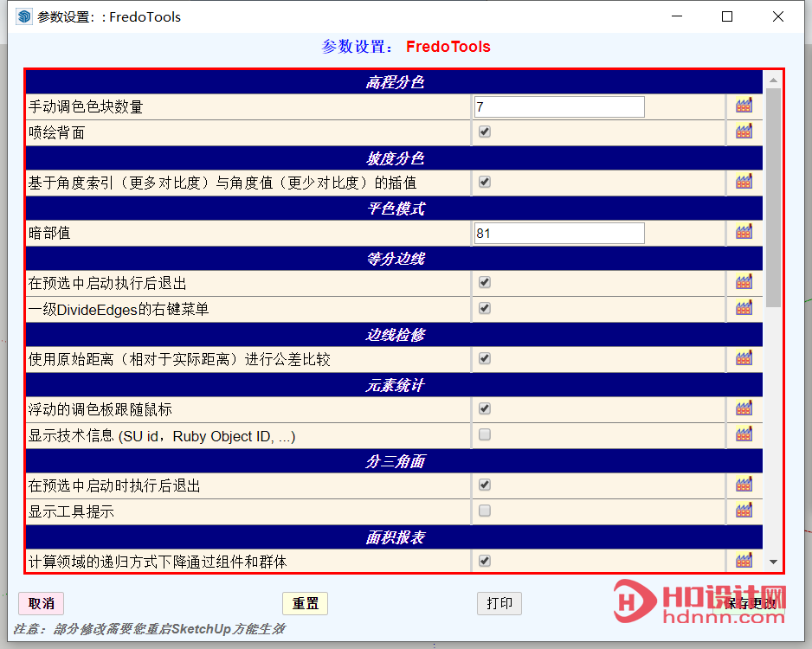
Task: Click the 浮动的调色板跟随鼠标 label
Action: click(100, 409)
